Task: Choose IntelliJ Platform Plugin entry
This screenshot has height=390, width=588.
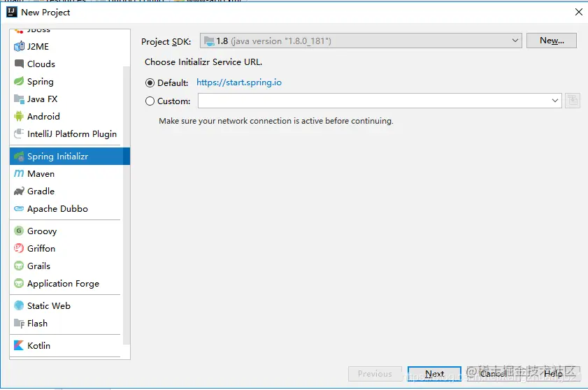Action: tap(71, 134)
